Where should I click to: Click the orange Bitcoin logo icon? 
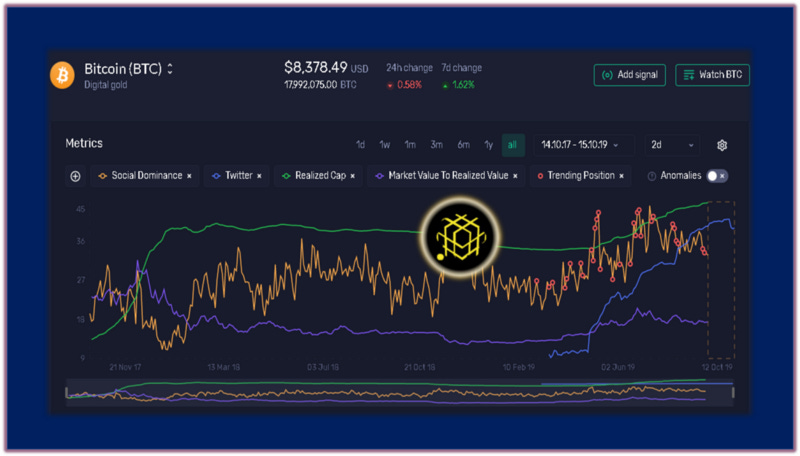tap(62, 75)
